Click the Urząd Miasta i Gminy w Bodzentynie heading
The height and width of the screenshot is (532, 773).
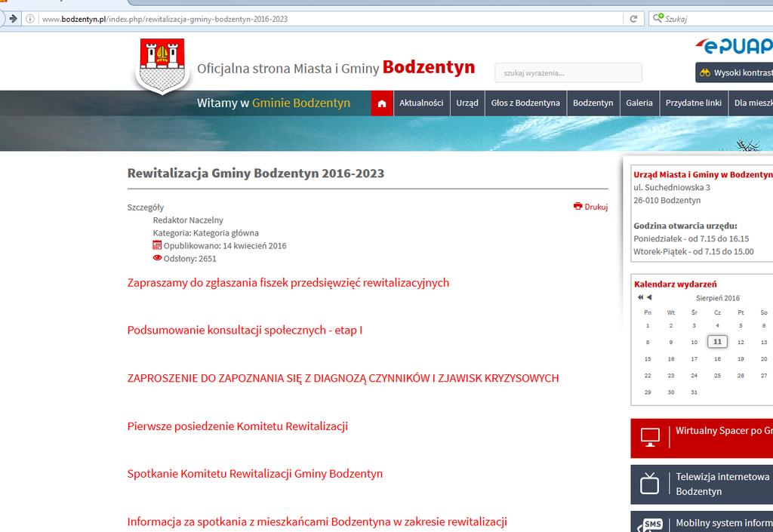point(703,174)
